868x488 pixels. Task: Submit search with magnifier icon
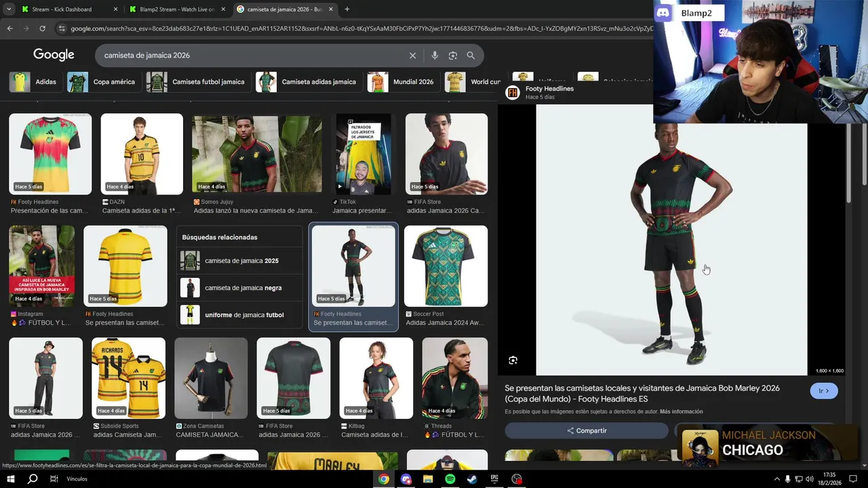471,56
